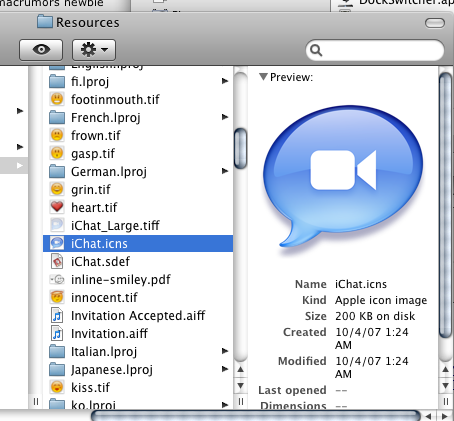Screen dimensions: 454x421
Task: Select the iChat.sdef file icon
Action: pos(57,261)
